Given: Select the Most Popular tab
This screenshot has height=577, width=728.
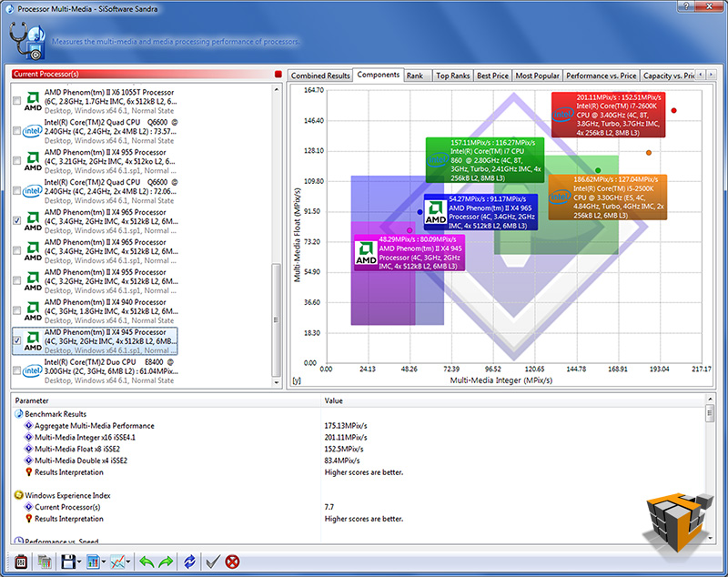Looking at the screenshot, I should click(x=537, y=76).
